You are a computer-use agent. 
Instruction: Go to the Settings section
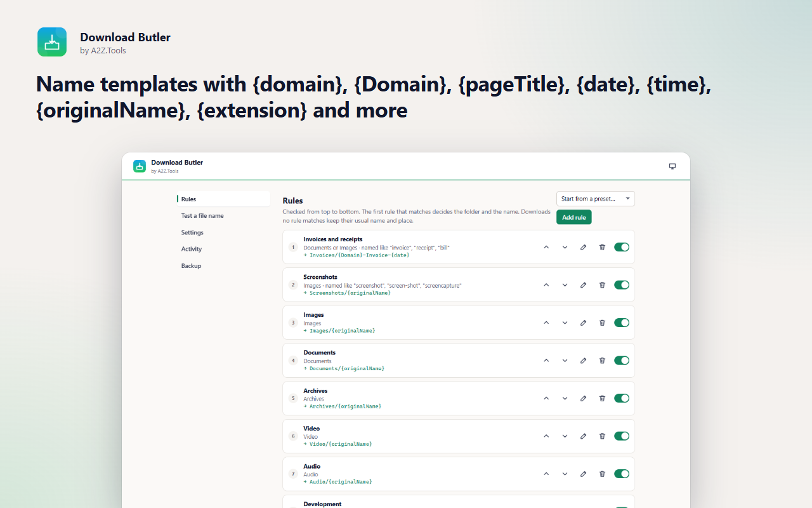[223, 232]
